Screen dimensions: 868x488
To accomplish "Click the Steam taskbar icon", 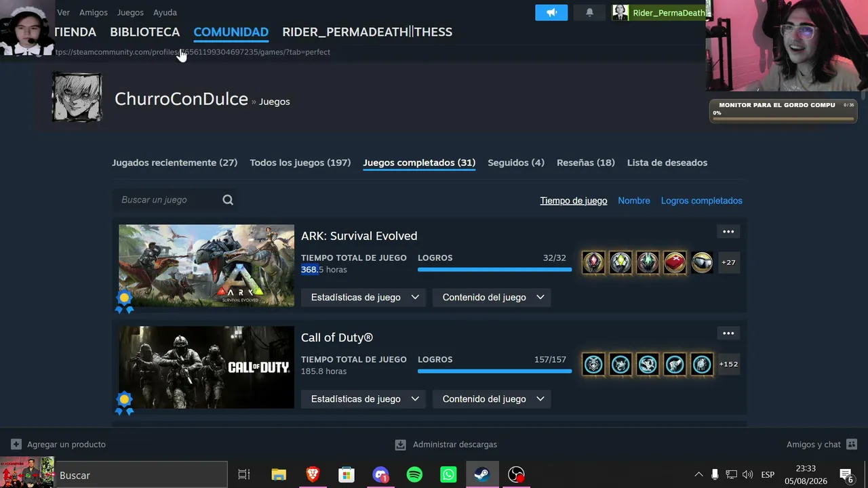I will click(482, 475).
